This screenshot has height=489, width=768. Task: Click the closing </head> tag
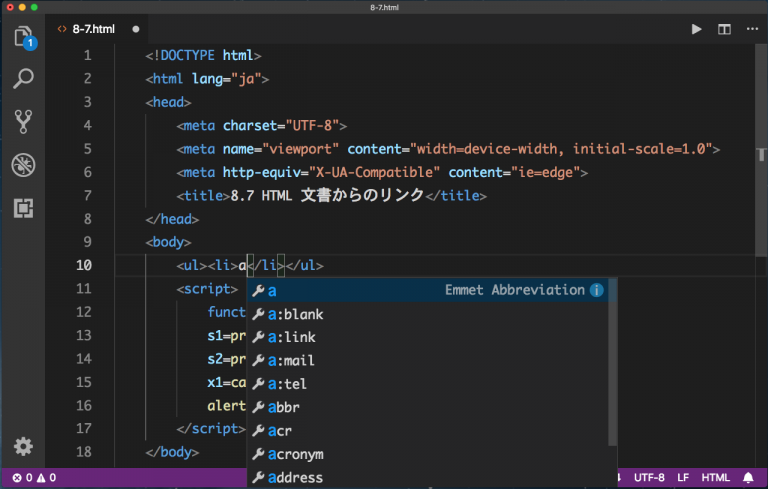172,219
